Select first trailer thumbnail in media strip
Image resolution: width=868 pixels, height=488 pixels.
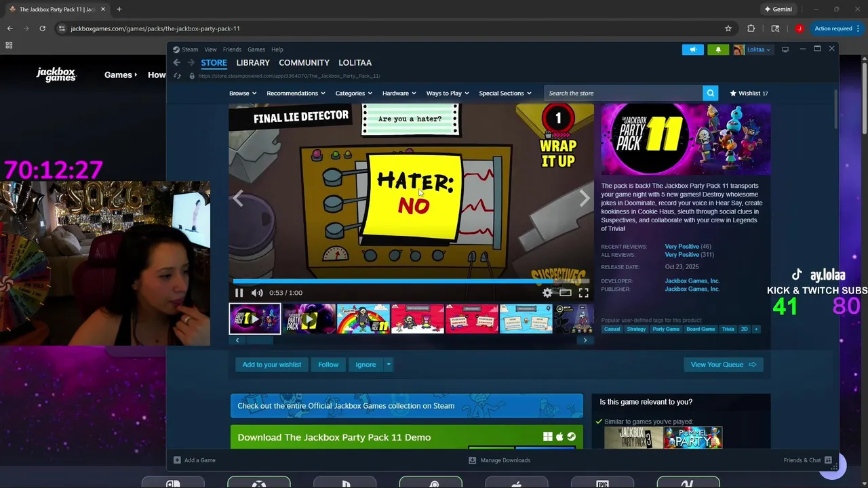pyautogui.click(x=255, y=319)
